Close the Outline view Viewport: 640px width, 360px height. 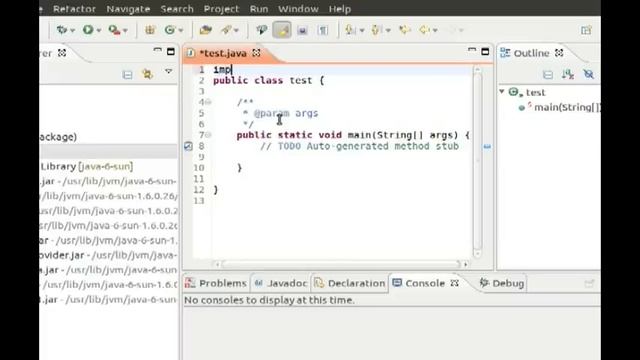coord(559,53)
